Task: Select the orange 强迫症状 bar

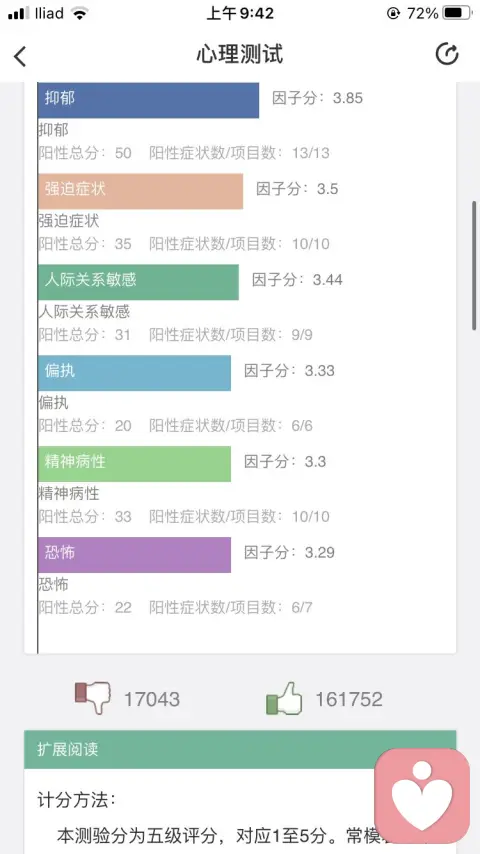Action: point(141,191)
